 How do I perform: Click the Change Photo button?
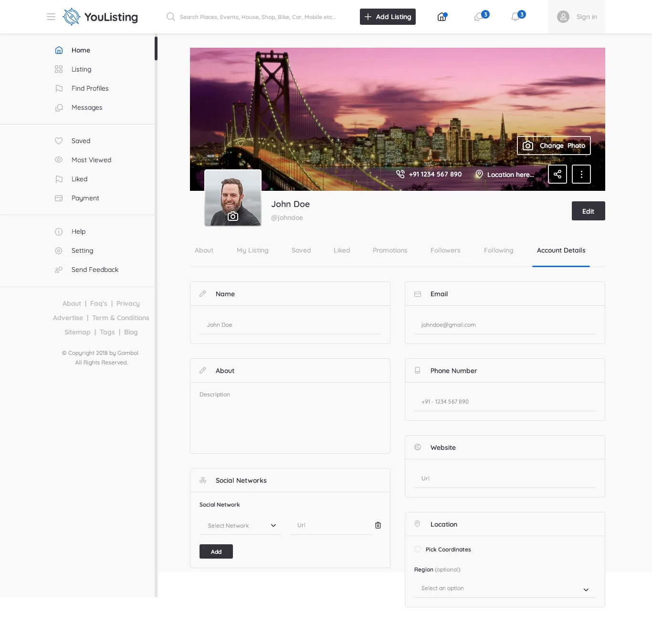click(x=554, y=145)
